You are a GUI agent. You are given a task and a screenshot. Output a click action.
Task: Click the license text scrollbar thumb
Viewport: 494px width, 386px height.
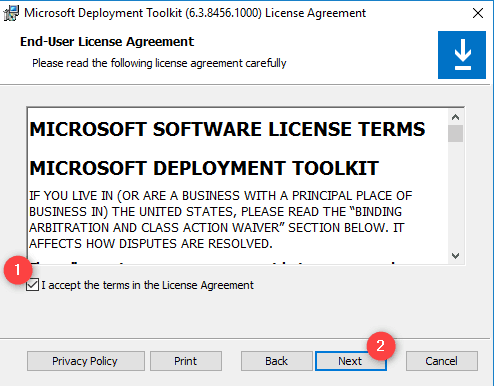(x=455, y=134)
